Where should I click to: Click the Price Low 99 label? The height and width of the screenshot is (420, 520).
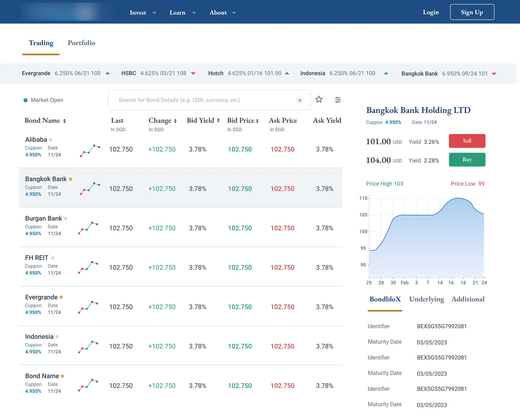pos(468,184)
